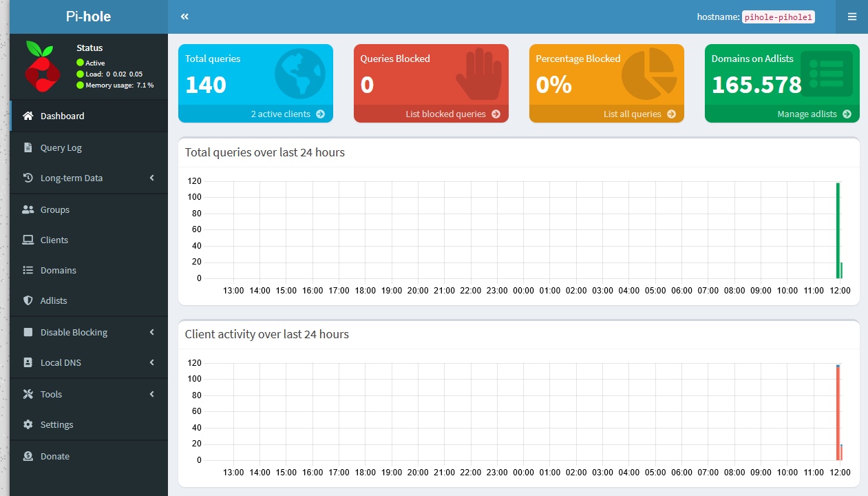Click the Long-term Data history icon
The image size is (868, 496).
click(28, 178)
